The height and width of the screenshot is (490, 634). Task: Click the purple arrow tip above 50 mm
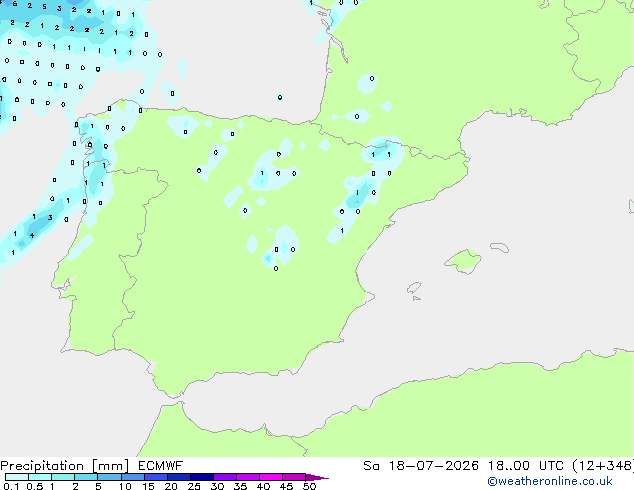(317, 478)
